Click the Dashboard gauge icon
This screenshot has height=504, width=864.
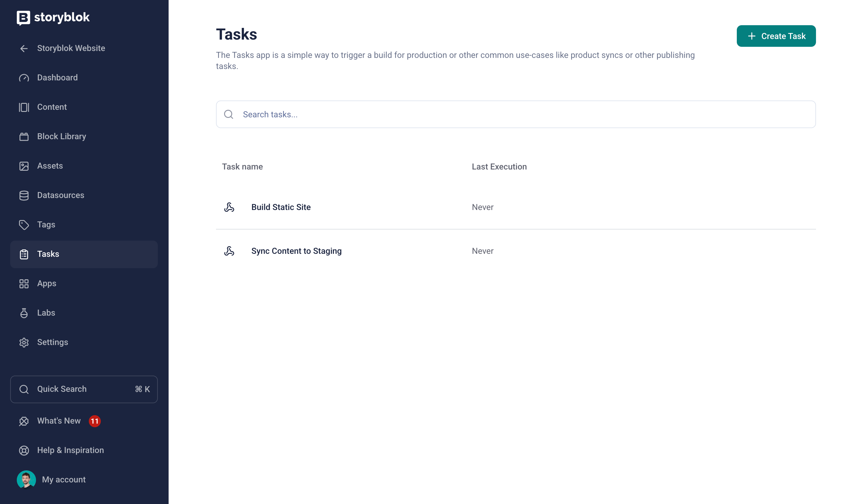[x=24, y=78]
